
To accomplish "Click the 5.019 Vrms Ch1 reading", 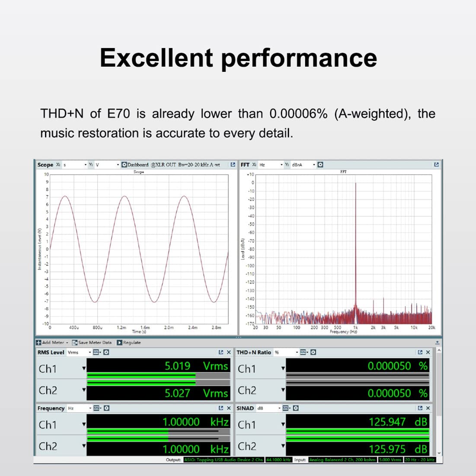I will pyautogui.click(x=196, y=366).
